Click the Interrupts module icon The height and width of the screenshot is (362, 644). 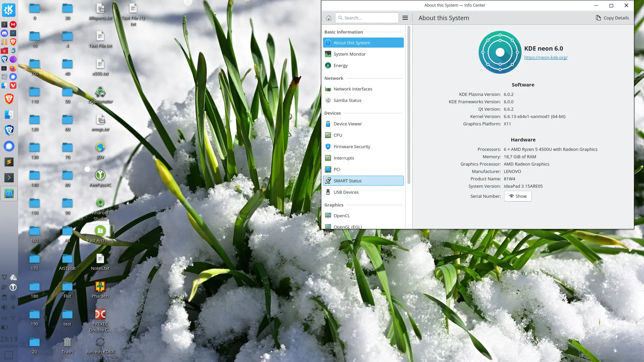328,158
